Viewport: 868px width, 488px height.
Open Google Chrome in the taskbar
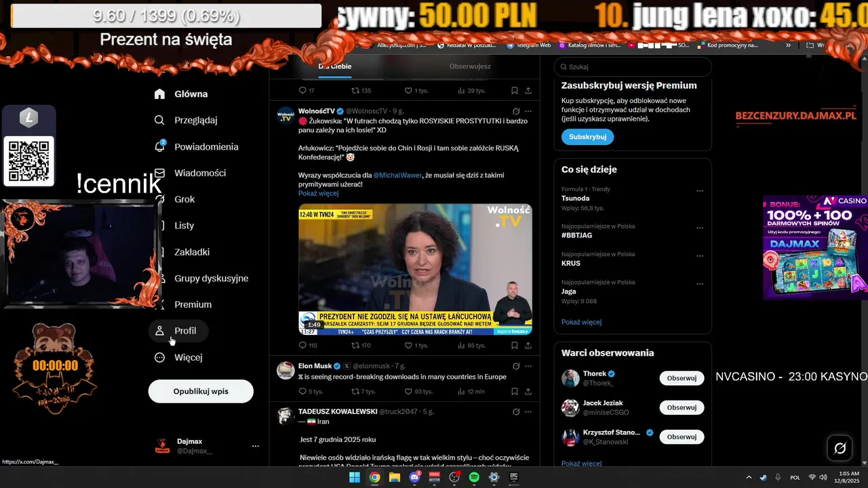374,477
